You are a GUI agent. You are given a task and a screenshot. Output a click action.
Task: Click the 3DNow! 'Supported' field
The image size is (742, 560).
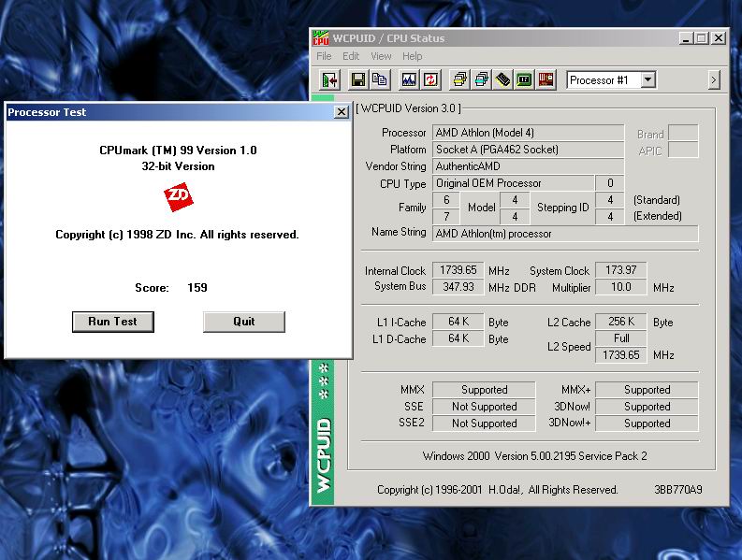[647, 407]
